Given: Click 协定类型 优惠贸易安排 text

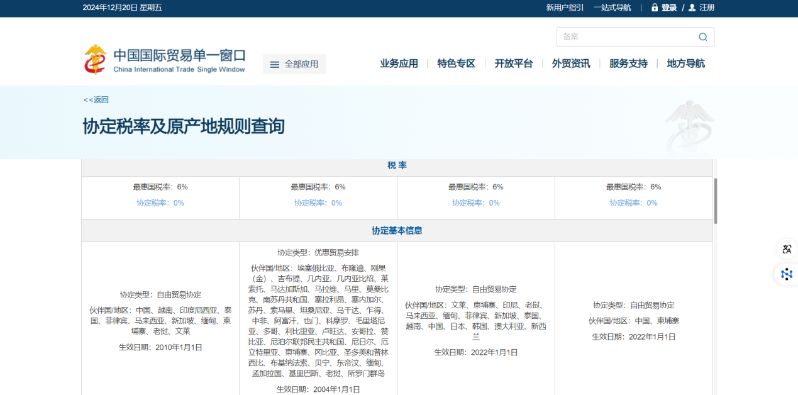Looking at the screenshot, I should click(x=318, y=252).
